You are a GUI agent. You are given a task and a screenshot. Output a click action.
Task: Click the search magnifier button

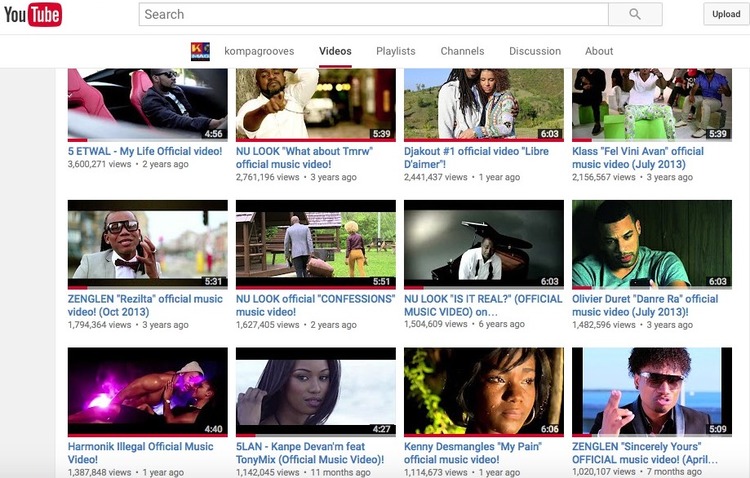click(x=635, y=14)
